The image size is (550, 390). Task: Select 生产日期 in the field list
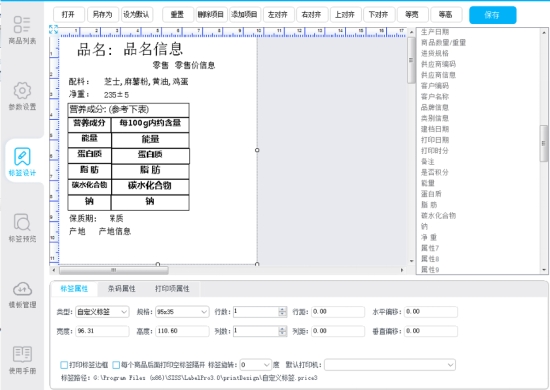coord(435,32)
